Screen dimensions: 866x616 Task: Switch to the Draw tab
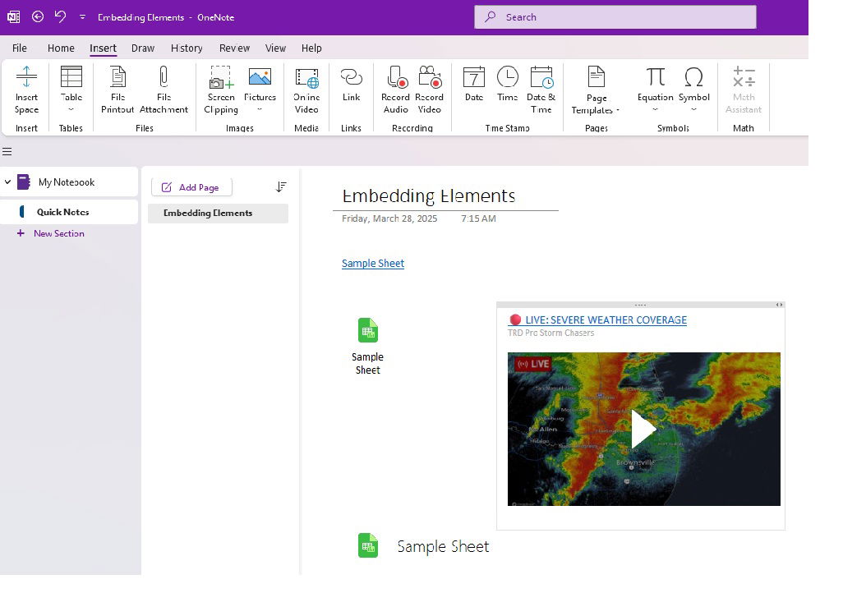(142, 48)
